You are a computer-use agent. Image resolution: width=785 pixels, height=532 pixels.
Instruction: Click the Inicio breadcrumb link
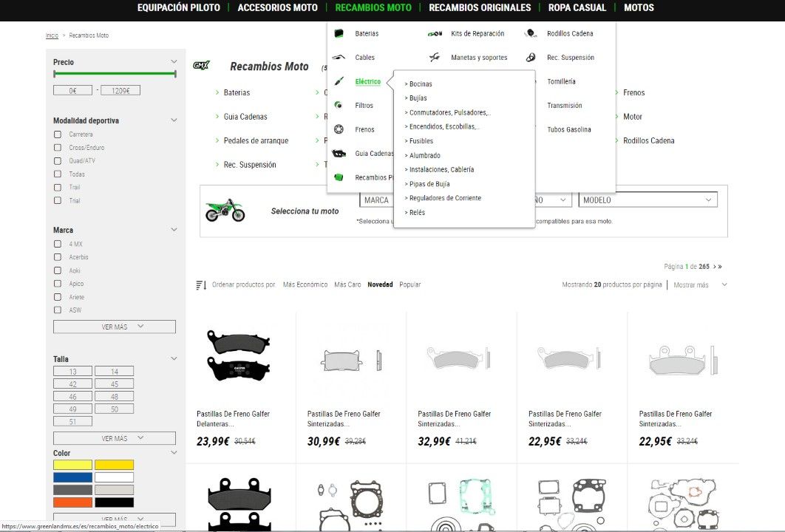tap(52, 35)
